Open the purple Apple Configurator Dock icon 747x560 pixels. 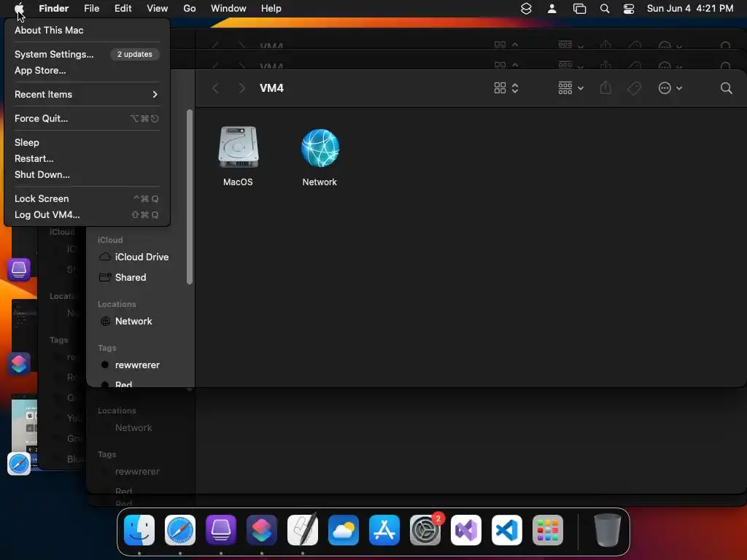(221, 530)
